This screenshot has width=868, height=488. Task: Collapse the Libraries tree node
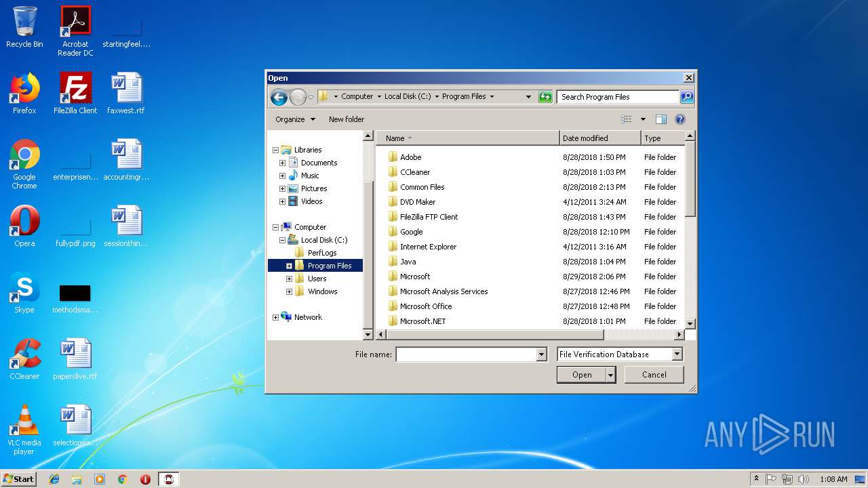click(276, 150)
